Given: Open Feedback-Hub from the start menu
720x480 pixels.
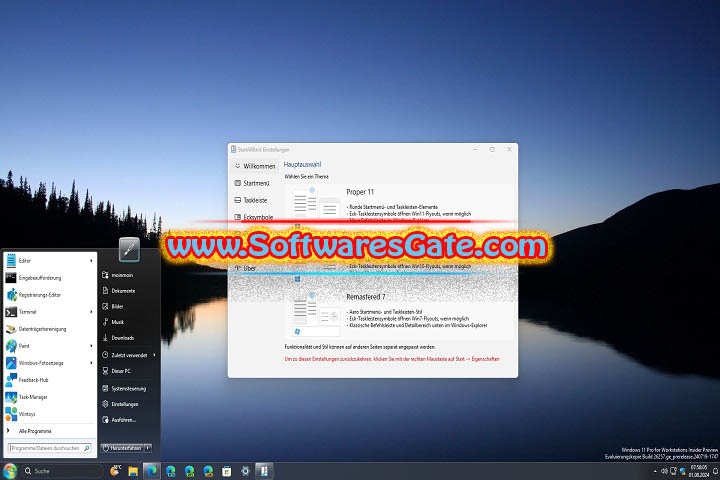Looking at the screenshot, I should click(50, 379).
